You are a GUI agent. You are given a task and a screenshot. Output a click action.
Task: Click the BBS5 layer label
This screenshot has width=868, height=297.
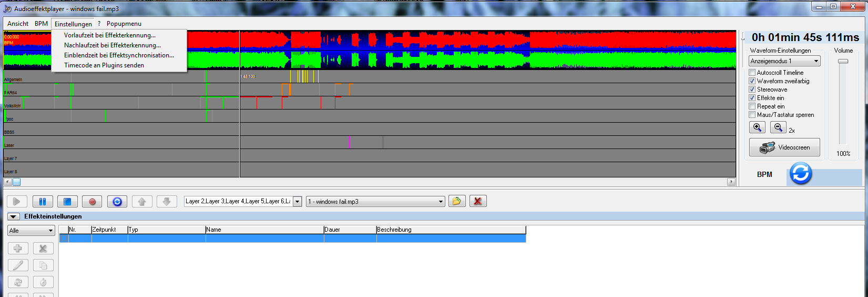tap(9, 132)
